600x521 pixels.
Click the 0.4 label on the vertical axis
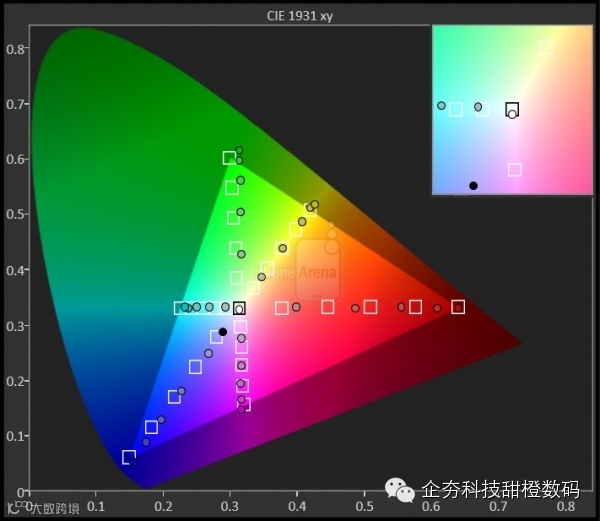coord(16,270)
